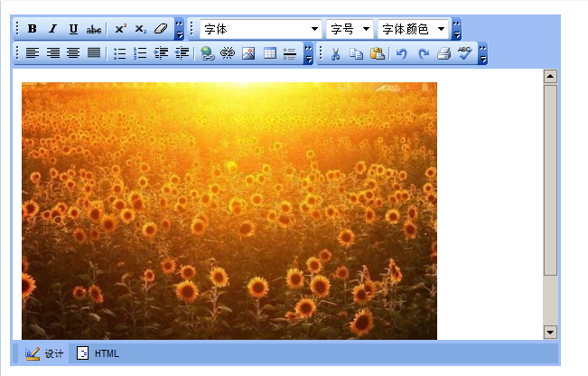The image size is (588, 376).
Task: Open the 字体 font dropdown
Action: click(x=261, y=29)
